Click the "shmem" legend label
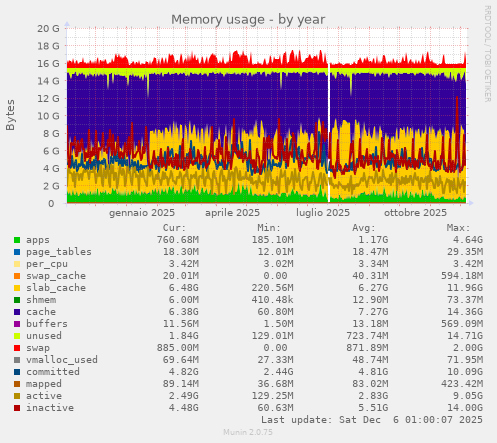 (41, 300)
